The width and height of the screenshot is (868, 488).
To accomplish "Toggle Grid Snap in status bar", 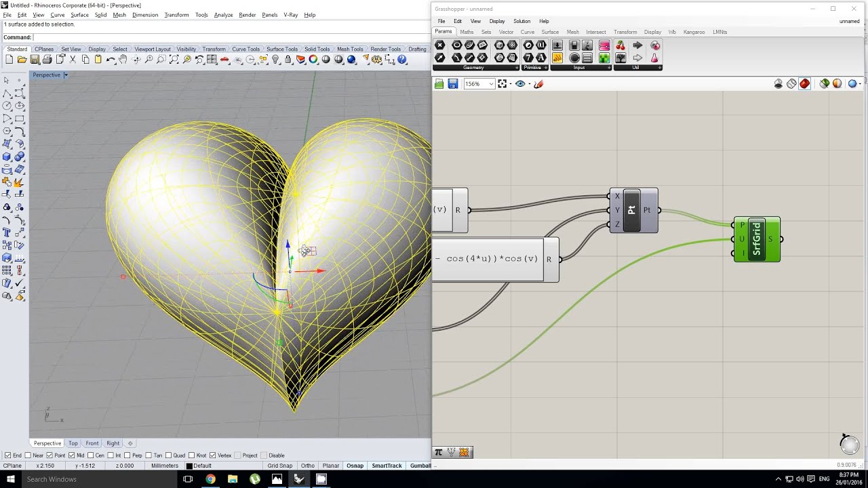I will pyautogui.click(x=279, y=466).
